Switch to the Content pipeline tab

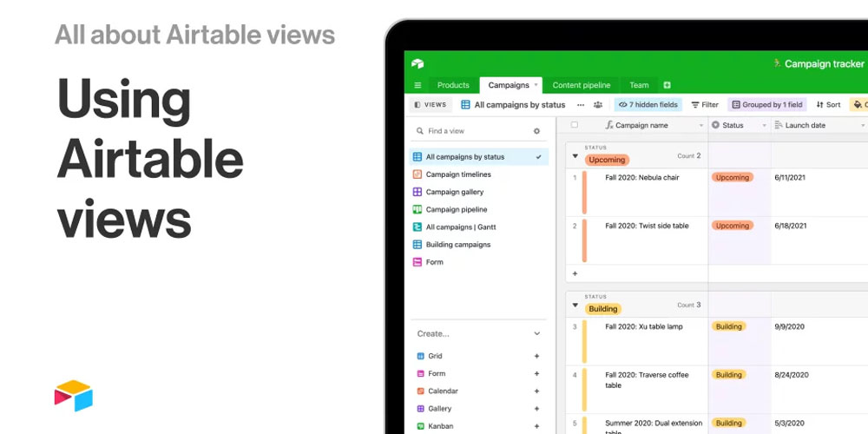582,85
